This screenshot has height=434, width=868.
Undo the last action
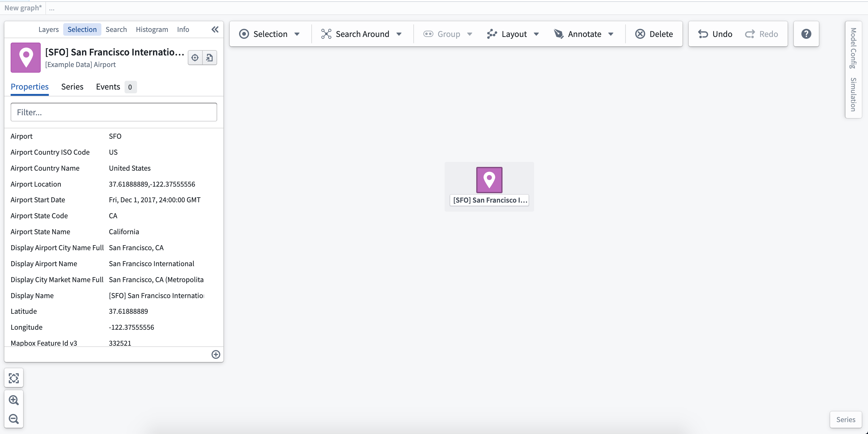click(715, 34)
